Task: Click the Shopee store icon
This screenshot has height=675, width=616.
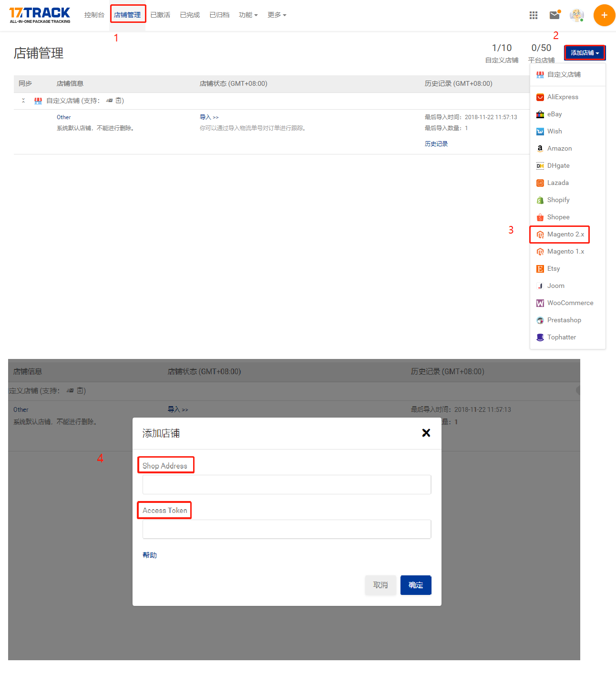Action: click(540, 217)
